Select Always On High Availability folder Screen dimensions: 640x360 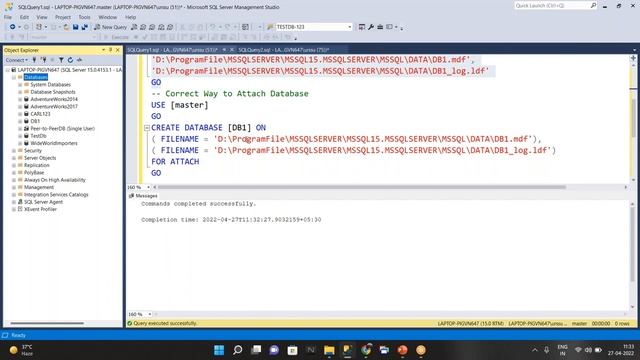point(55,180)
